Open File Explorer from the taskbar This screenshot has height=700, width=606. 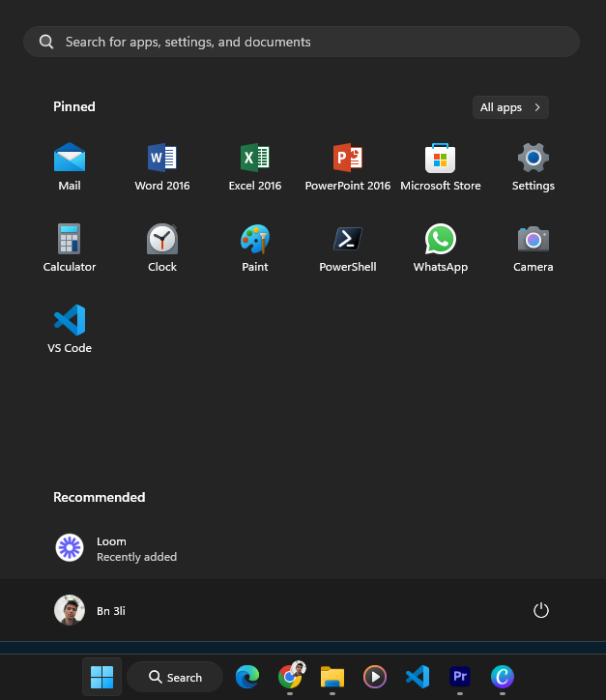click(x=332, y=677)
